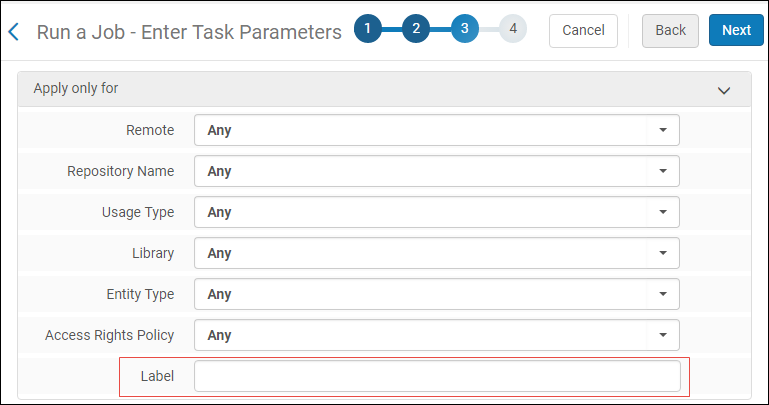Go to wizard step 1
Screen dimensions: 769x405
pyautogui.click(x=367, y=30)
